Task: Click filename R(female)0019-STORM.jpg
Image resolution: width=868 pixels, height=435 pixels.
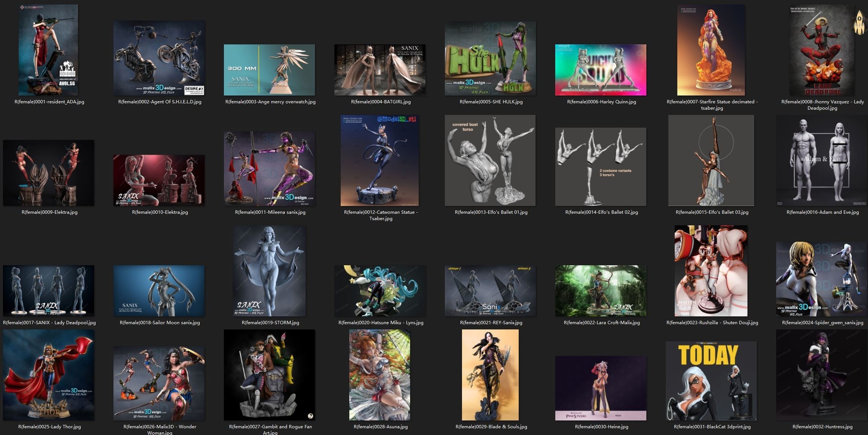Action: click(x=270, y=322)
